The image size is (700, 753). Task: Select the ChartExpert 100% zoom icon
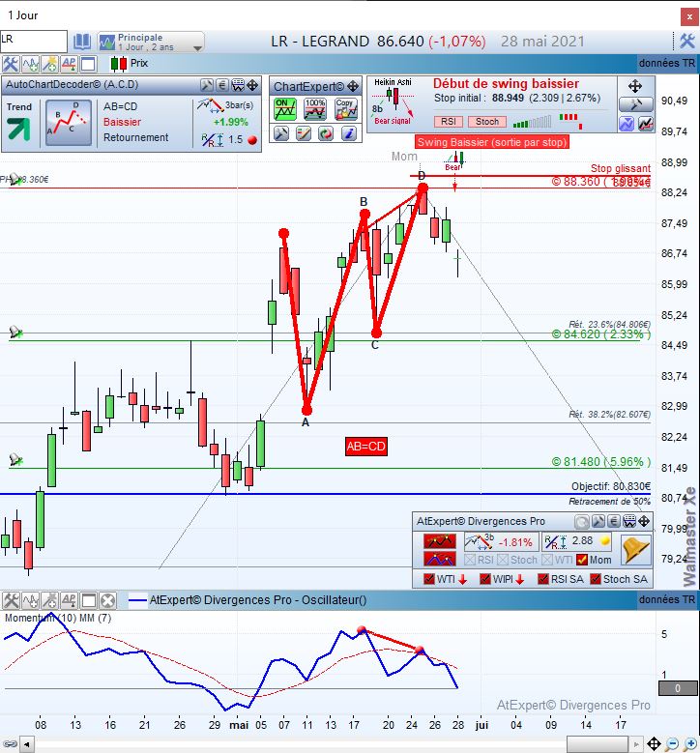315,109
